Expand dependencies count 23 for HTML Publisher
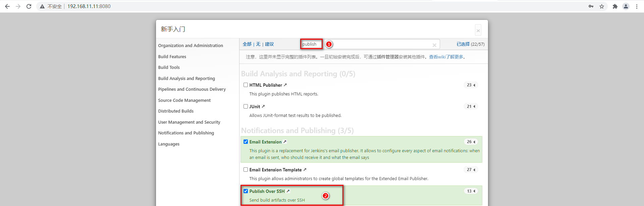644x206 pixels. (x=471, y=85)
